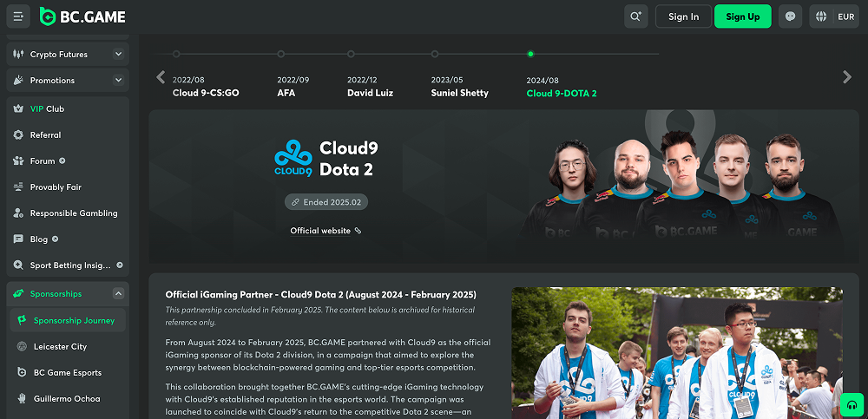This screenshot has width=868, height=419.
Task: Open Leicester City submenu item
Action: [68, 346]
